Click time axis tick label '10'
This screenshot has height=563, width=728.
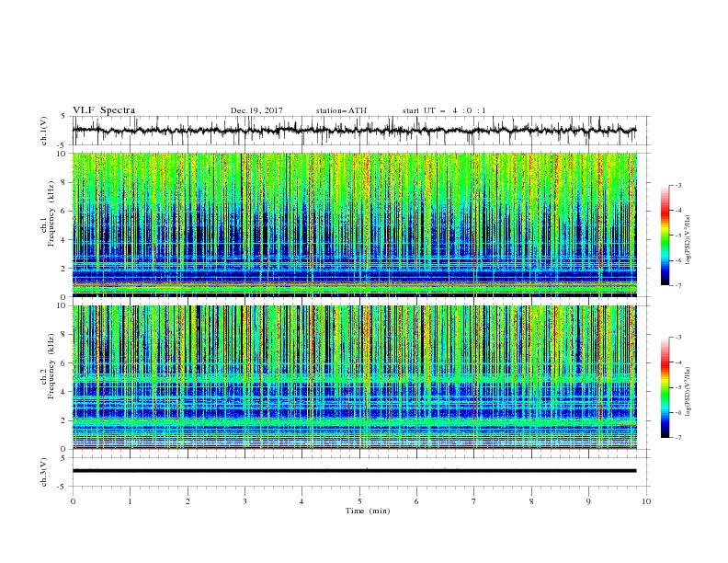[x=646, y=501]
